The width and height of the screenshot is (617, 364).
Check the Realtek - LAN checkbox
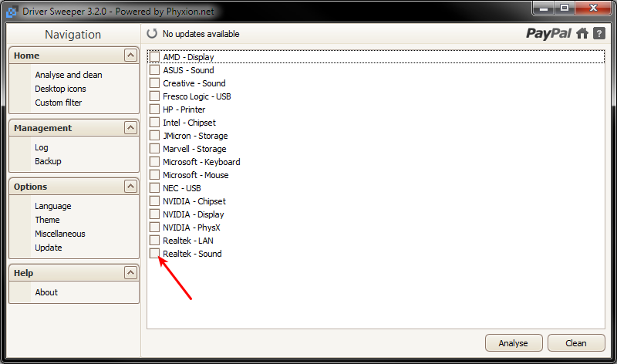tap(155, 241)
